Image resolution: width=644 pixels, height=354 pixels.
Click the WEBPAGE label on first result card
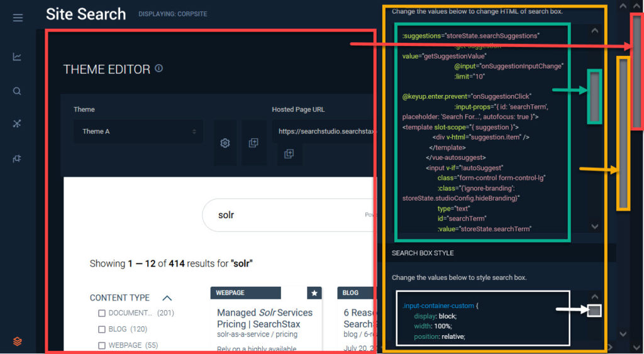[x=246, y=293]
